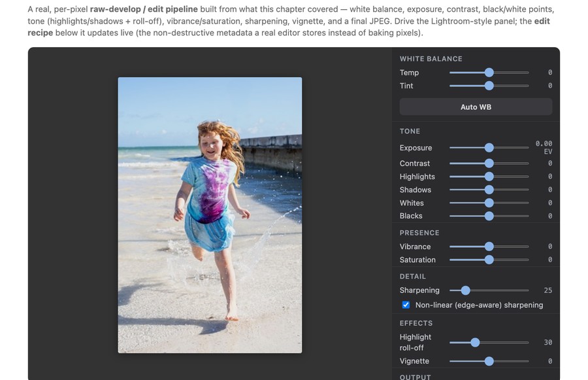The image size is (588, 380).
Task: Click the Auto WB button
Action: point(476,107)
